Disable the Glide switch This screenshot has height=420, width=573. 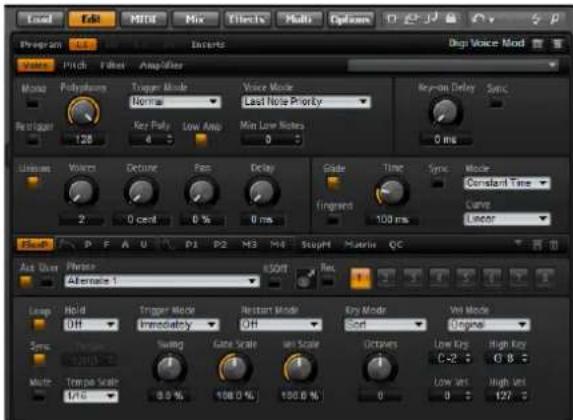pos(333,182)
